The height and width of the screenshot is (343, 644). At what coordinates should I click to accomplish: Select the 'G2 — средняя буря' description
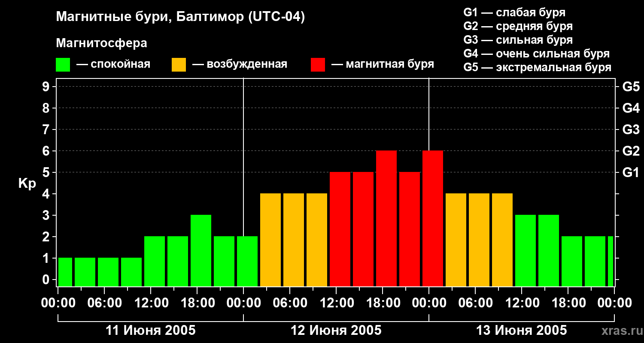coord(518,26)
